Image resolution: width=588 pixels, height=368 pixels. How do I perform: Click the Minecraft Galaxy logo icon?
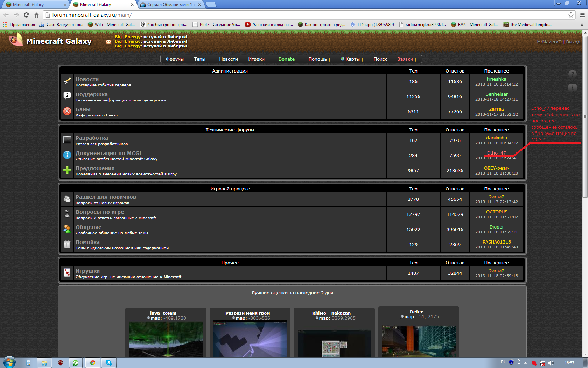[x=16, y=40]
